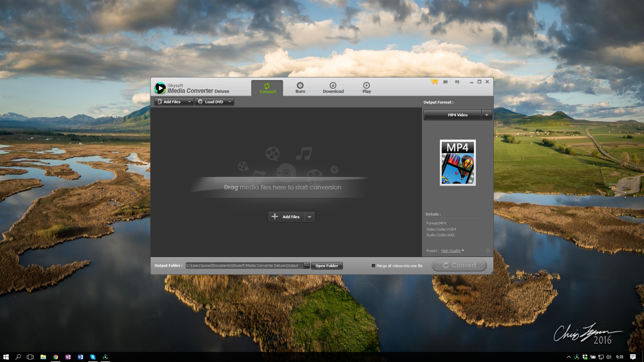The height and width of the screenshot is (362, 644).
Task: Click the MP4 format thumbnail image
Action: tap(458, 163)
